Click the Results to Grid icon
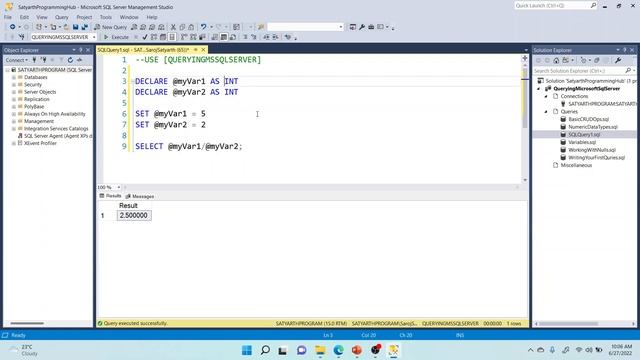This screenshot has width=640, height=360. (224, 37)
